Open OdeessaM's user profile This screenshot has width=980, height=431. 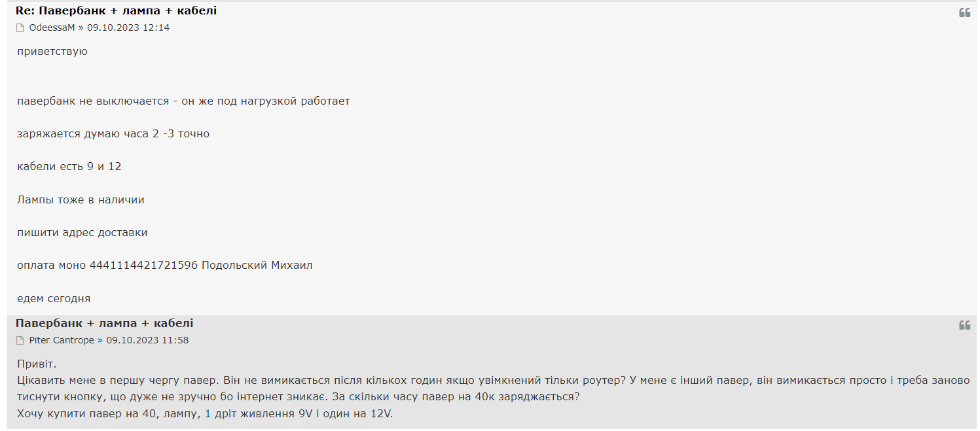52,27
